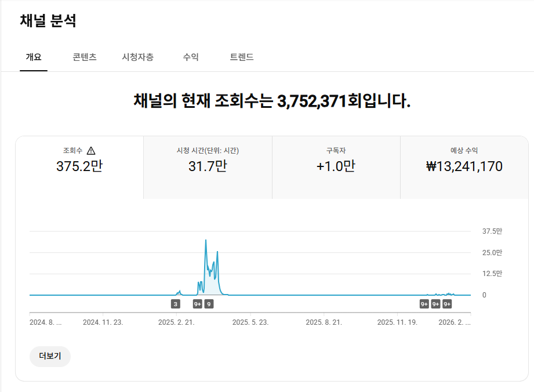Click leftmost 9+ badge in the right-side trio
Viewport: 534px width, 392px height.
pos(424,304)
